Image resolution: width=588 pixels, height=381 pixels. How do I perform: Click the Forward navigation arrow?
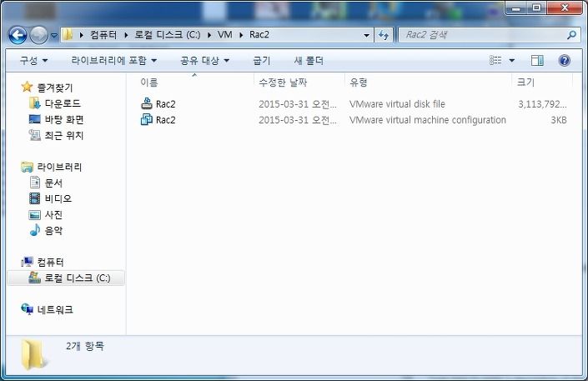coord(38,36)
